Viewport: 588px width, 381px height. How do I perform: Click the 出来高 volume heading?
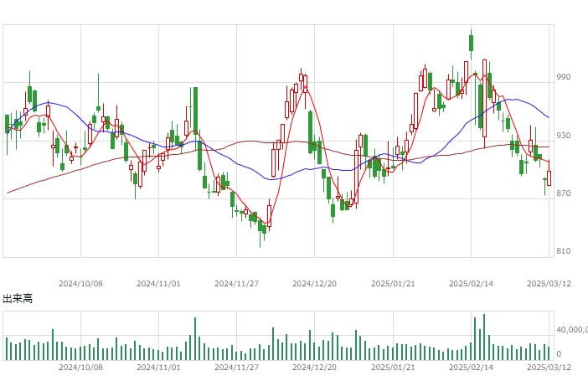[18, 298]
